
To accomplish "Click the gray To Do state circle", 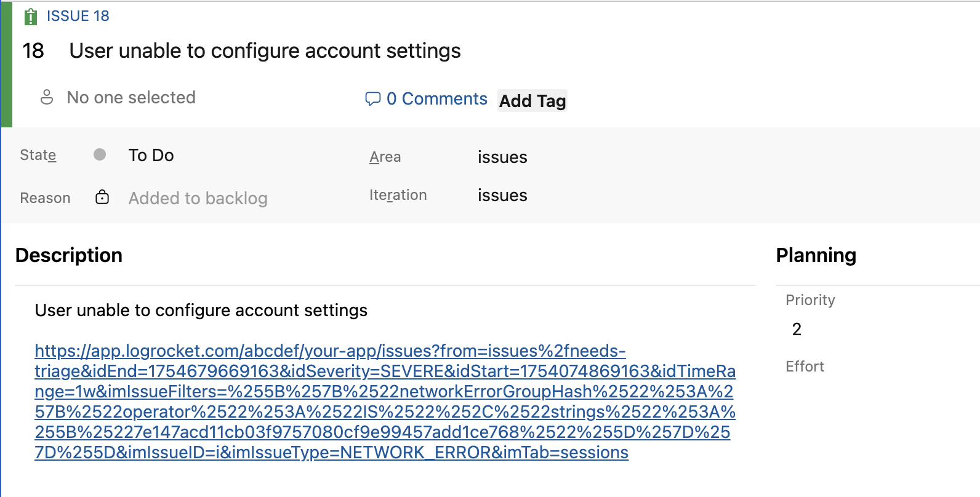I will [x=100, y=154].
